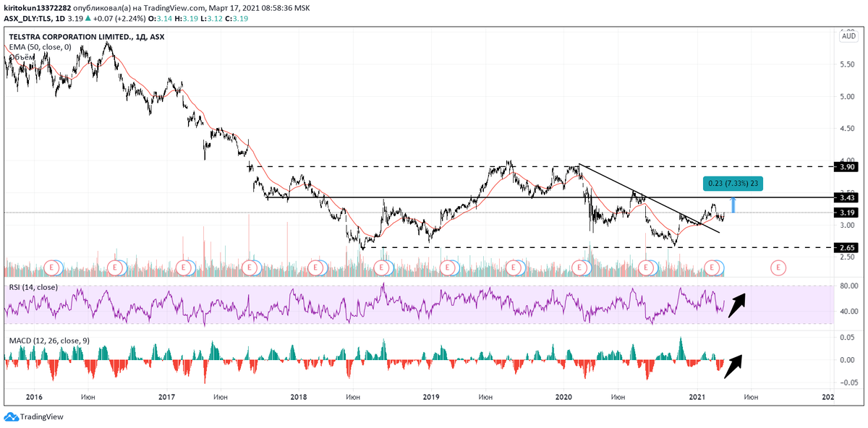The height and width of the screenshot is (428, 868).
Task: Click the AUD currency label
Action: tap(849, 35)
